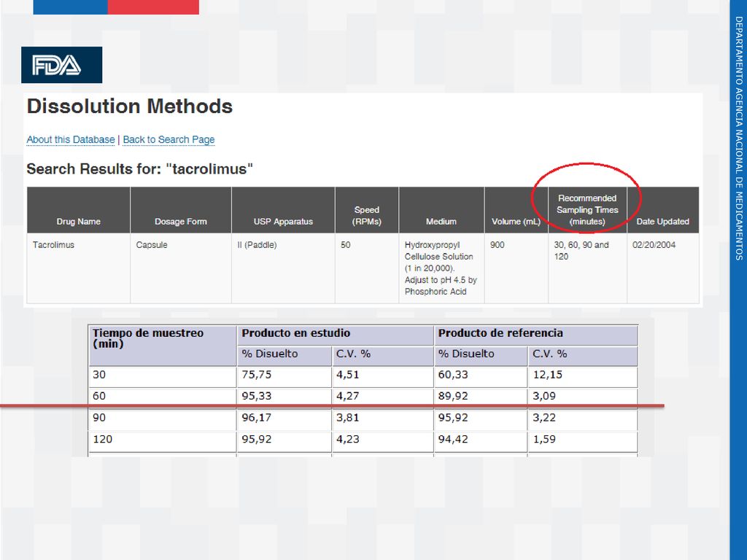Open the About this Database link

(x=71, y=139)
